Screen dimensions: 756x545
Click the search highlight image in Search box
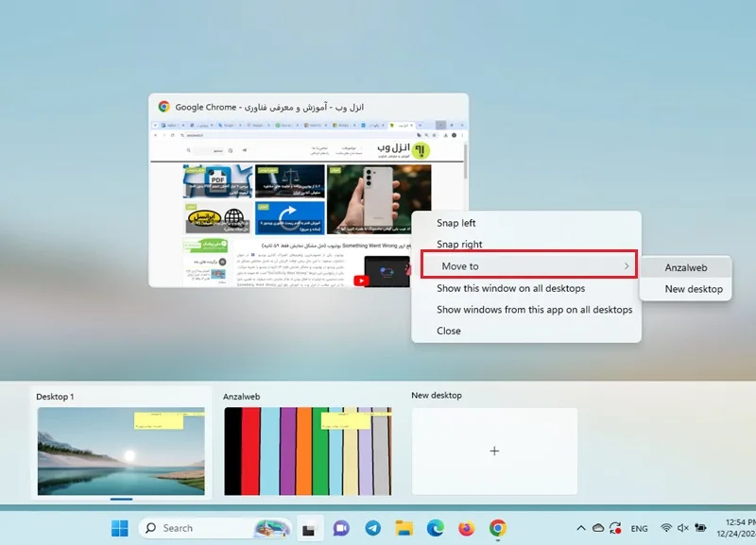[x=272, y=528]
